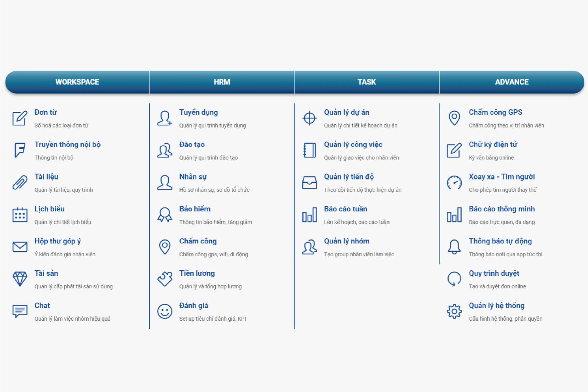588x392 pixels.
Task: Open the Bảo hiểm link
Action: click(195, 209)
